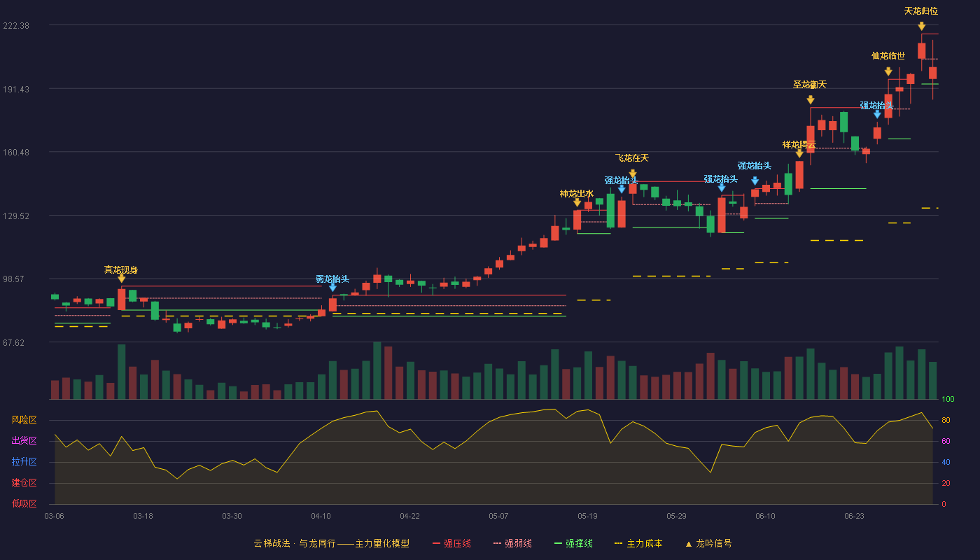Click the 04-10 date label

tap(321, 516)
